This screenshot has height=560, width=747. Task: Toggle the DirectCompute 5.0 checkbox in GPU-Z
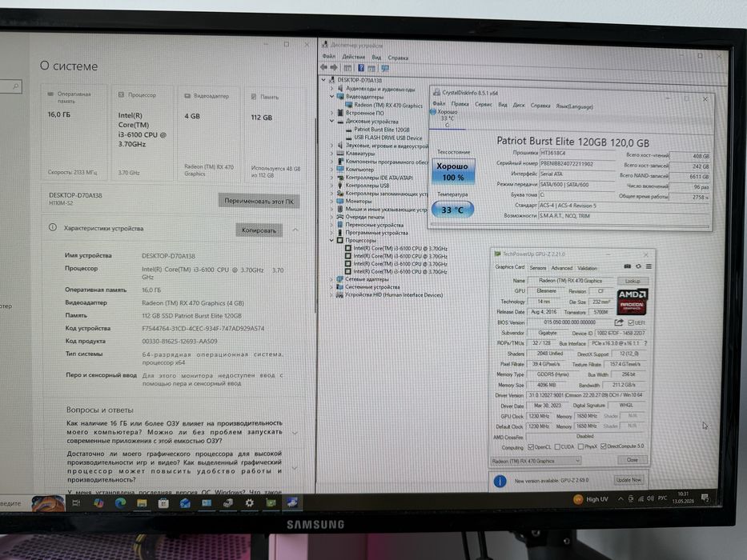[603, 446]
